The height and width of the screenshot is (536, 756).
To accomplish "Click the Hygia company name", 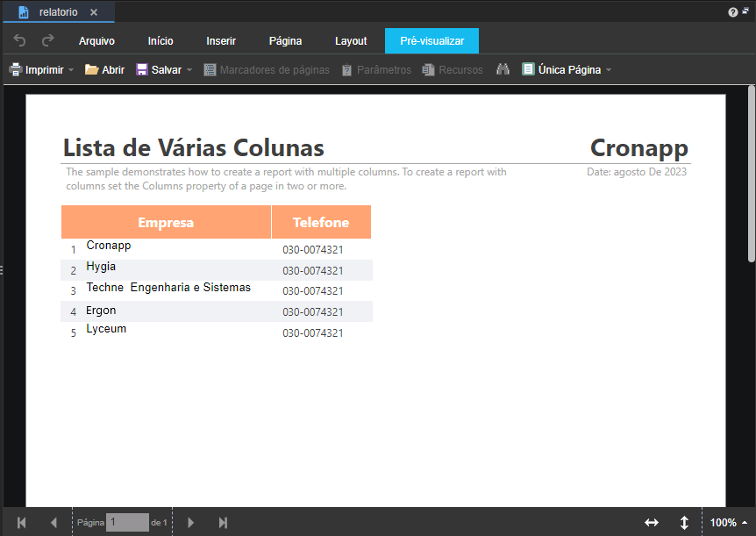I will pyautogui.click(x=101, y=267).
